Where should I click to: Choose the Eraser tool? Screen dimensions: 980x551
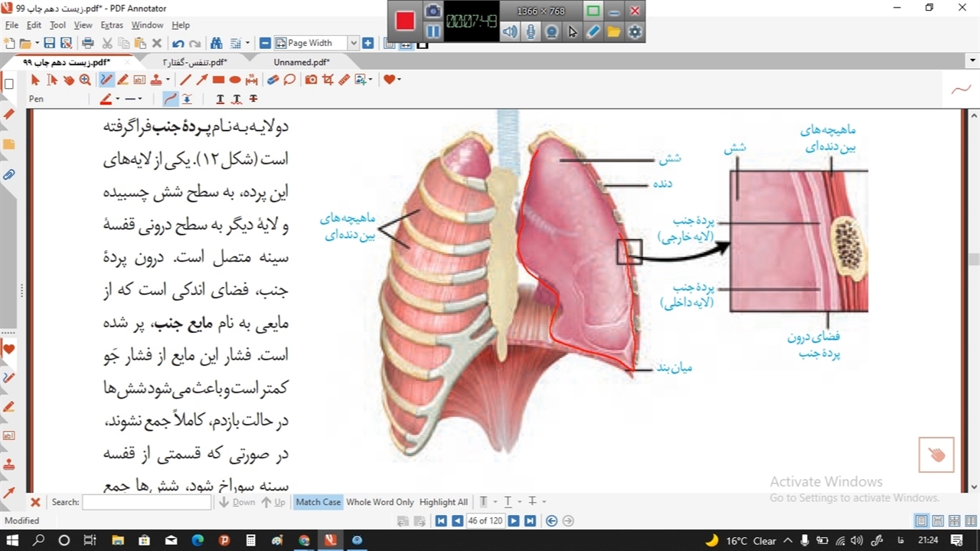point(273,80)
